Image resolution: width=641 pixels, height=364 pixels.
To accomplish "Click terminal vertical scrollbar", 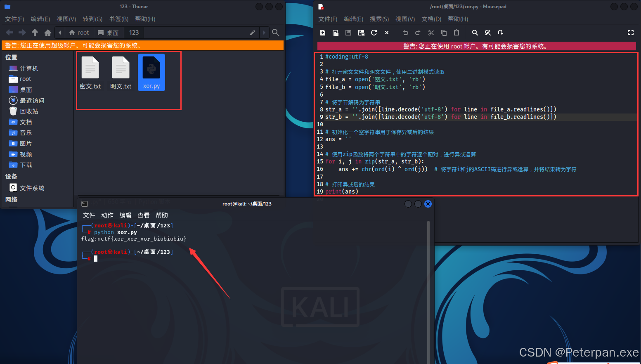I will pos(428,292).
